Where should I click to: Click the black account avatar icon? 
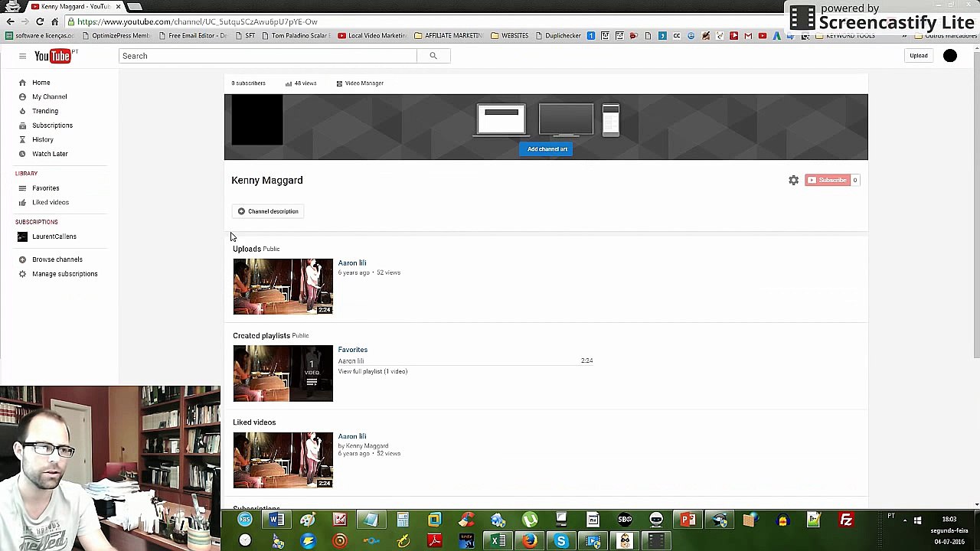pyautogui.click(x=949, y=56)
